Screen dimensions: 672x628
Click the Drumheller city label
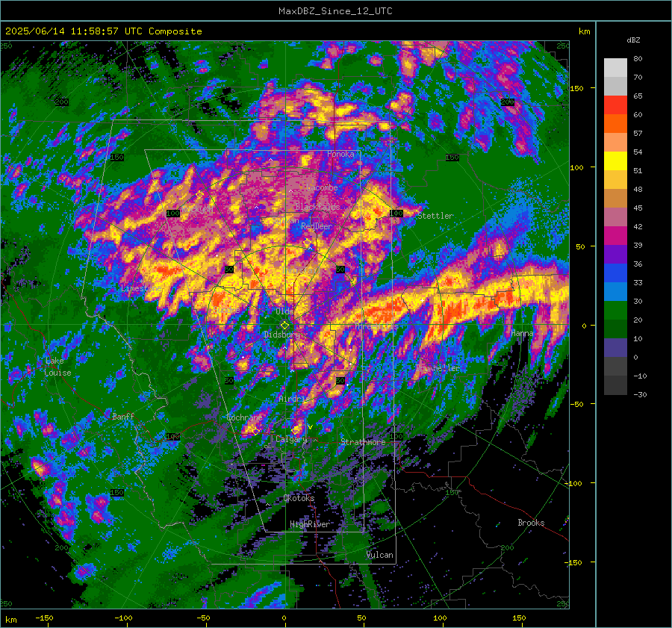click(x=438, y=368)
